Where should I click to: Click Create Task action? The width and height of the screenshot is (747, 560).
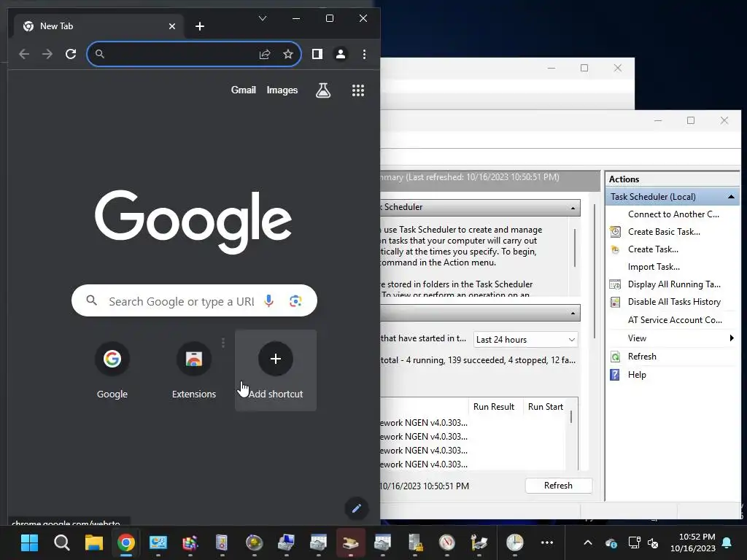(653, 249)
